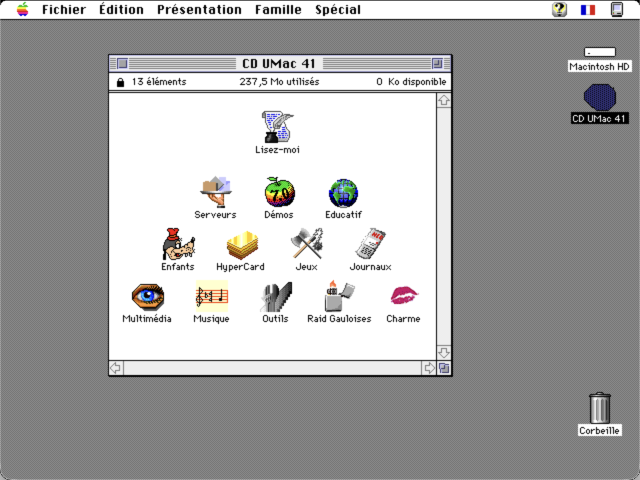Open the application switcher menu
The image size is (640, 480).
[x=617, y=9]
